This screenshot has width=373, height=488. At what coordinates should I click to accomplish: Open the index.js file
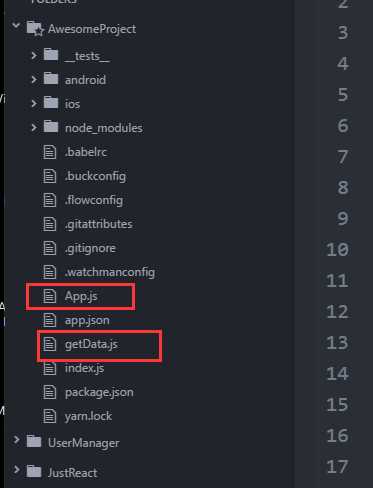coord(84,368)
